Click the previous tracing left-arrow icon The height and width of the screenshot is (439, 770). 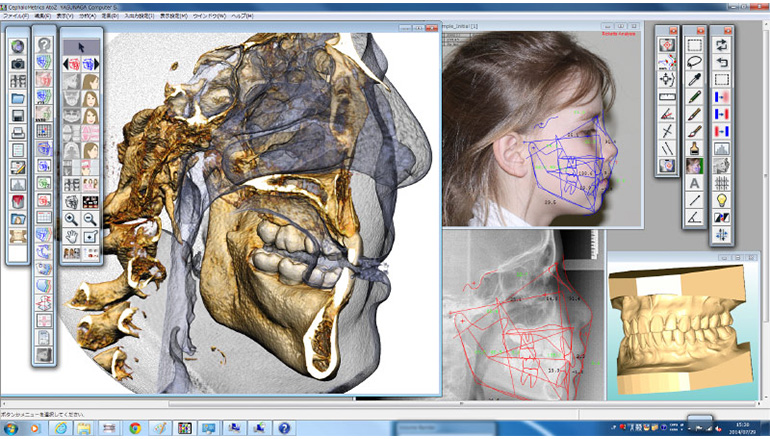(72, 64)
